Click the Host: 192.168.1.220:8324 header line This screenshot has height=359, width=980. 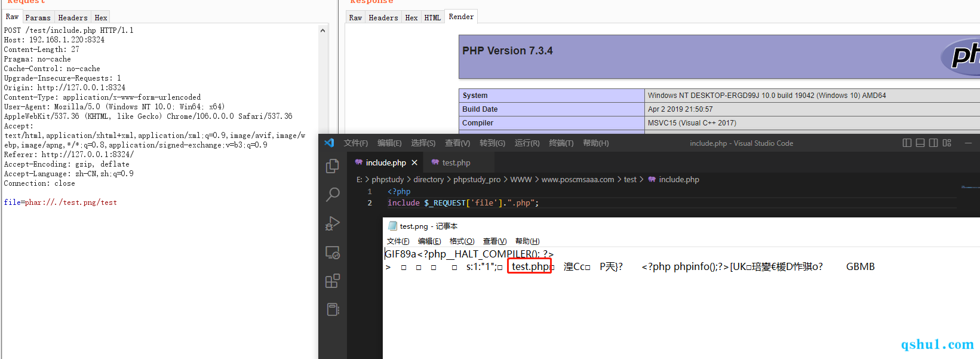coord(54,40)
